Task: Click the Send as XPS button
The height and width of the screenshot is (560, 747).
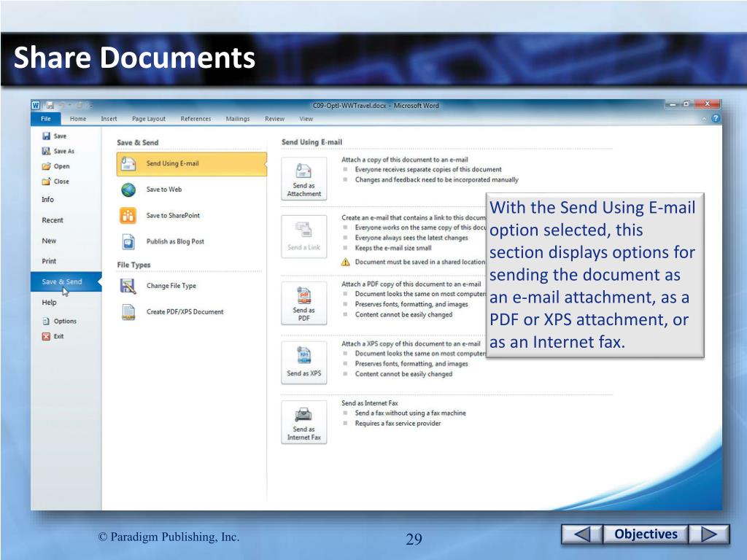Action: point(304,363)
